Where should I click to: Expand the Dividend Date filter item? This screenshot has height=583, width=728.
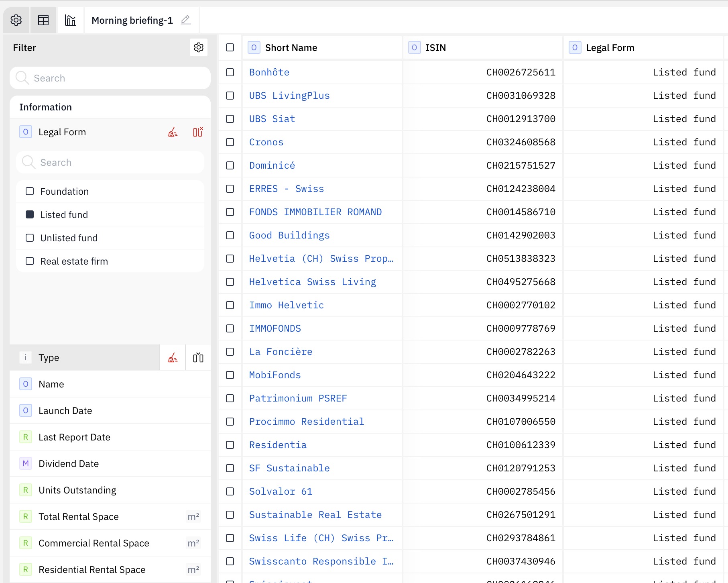[110, 464]
